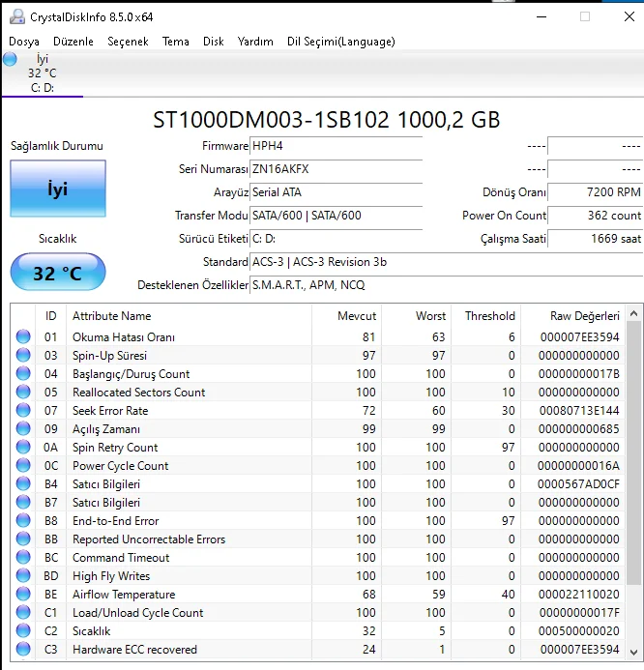Open the Dil Seçimi(Language) menu
Viewport: 644px width, 670px height.
click(x=340, y=42)
